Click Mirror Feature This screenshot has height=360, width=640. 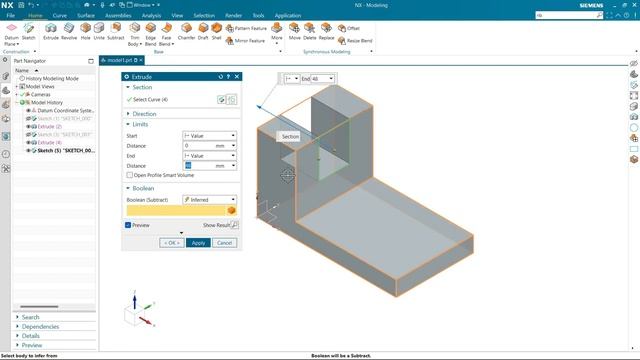click(245, 41)
